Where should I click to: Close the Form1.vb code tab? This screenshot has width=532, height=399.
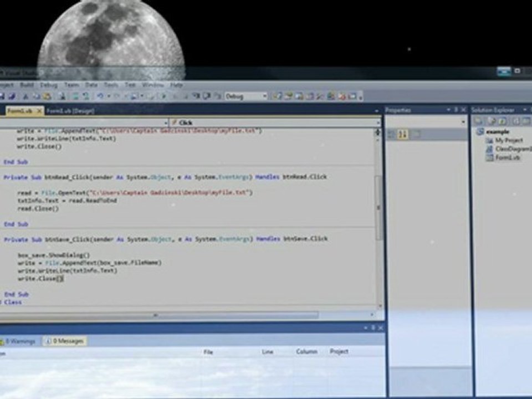(39, 111)
